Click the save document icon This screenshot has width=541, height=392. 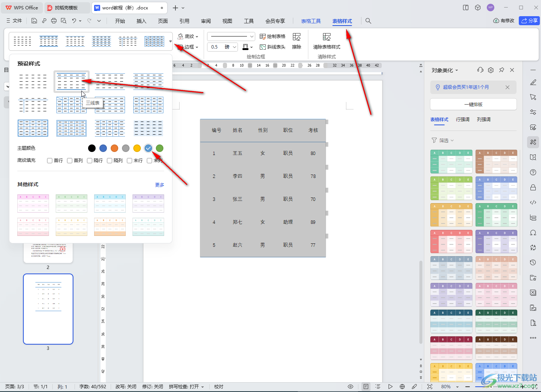click(x=34, y=21)
